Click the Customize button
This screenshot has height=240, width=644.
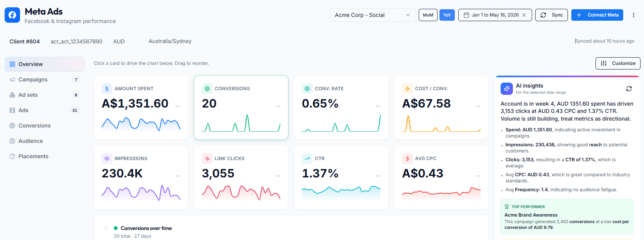pos(618,63)
